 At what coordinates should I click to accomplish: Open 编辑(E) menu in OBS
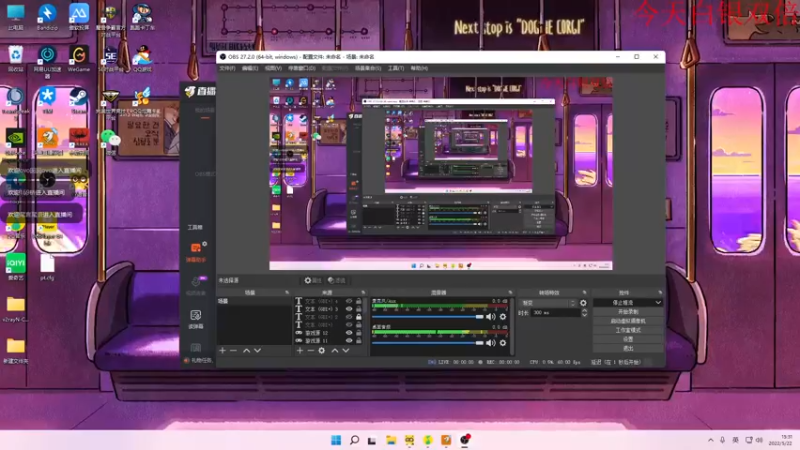coord(249,68)
